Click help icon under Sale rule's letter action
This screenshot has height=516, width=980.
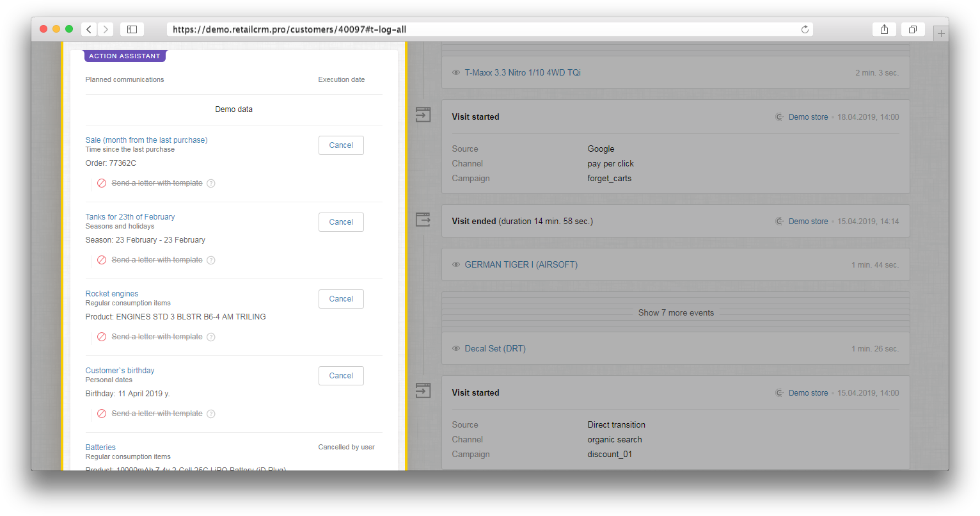tap(211, 183)
